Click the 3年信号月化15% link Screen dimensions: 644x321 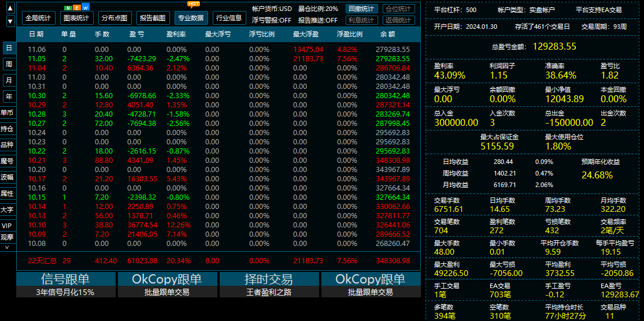click(x=65, y=292)
